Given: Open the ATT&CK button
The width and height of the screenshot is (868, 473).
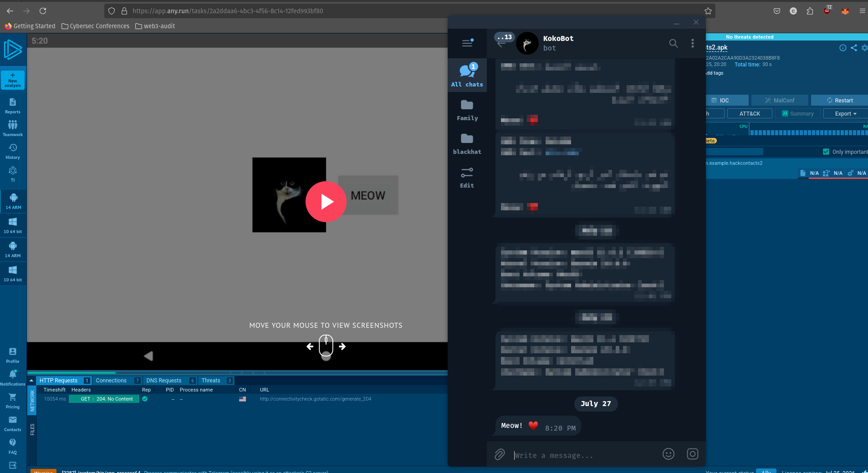Looking at the screenshot, I should [750, 113].
